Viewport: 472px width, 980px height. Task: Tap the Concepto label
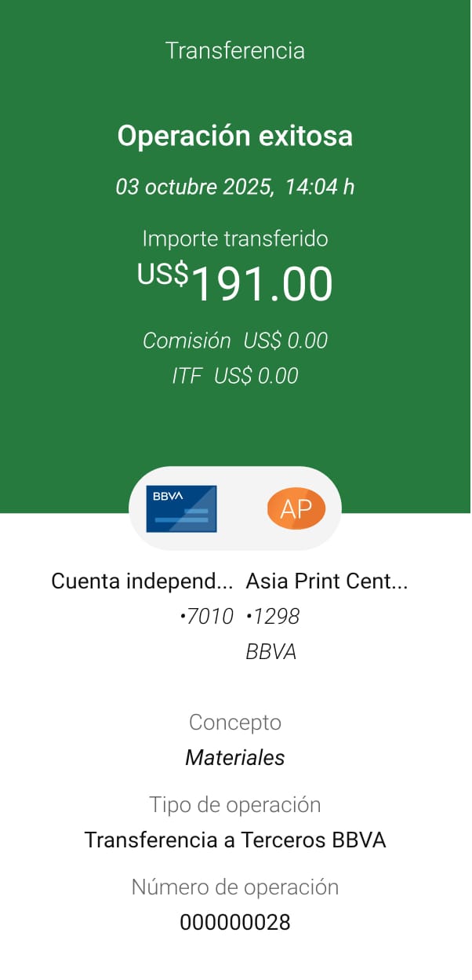tap(235, 722)
